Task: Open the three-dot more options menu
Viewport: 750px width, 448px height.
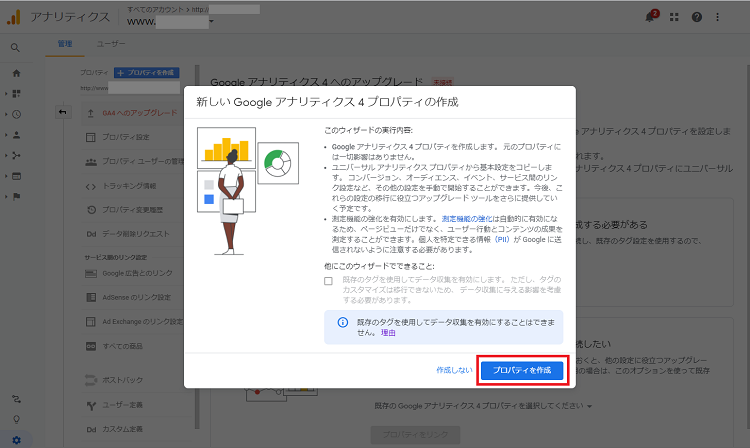Action: pyautogui.click(x=717, y=17)
